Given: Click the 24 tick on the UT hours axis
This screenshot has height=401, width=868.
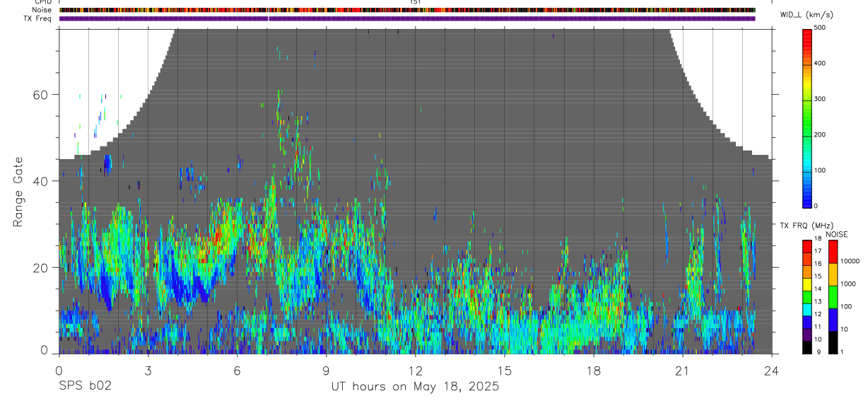Looking at the screenshot, I should point(772,370).
